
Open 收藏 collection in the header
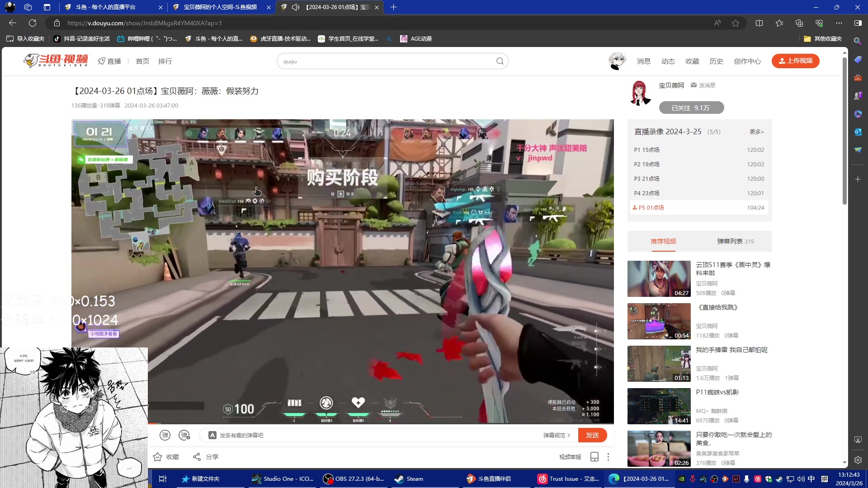[692, 61]
